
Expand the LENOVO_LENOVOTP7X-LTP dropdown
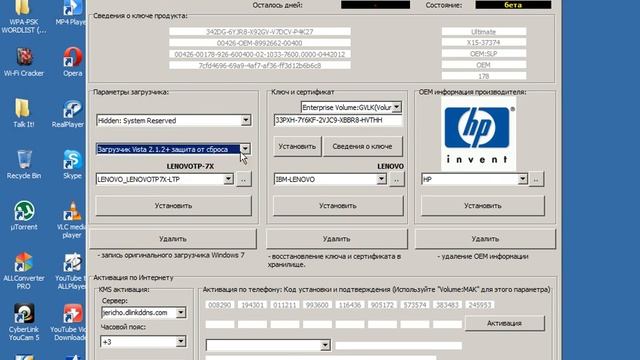point(228,179)
